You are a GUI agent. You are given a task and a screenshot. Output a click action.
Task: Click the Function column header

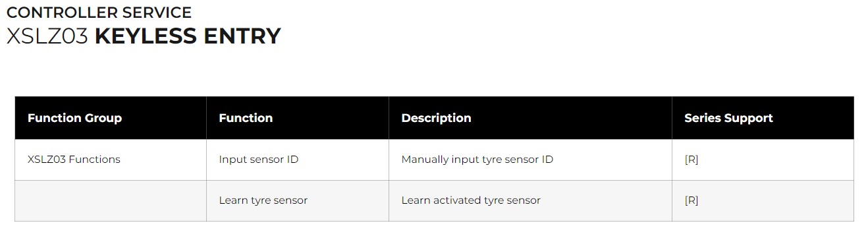tap(246, 118)
